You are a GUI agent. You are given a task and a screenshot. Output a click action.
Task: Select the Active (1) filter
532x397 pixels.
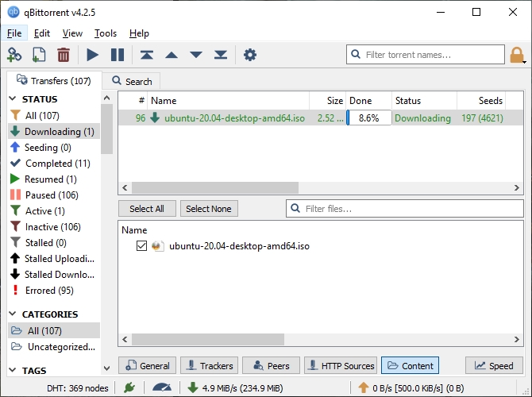tap(54, 210)
